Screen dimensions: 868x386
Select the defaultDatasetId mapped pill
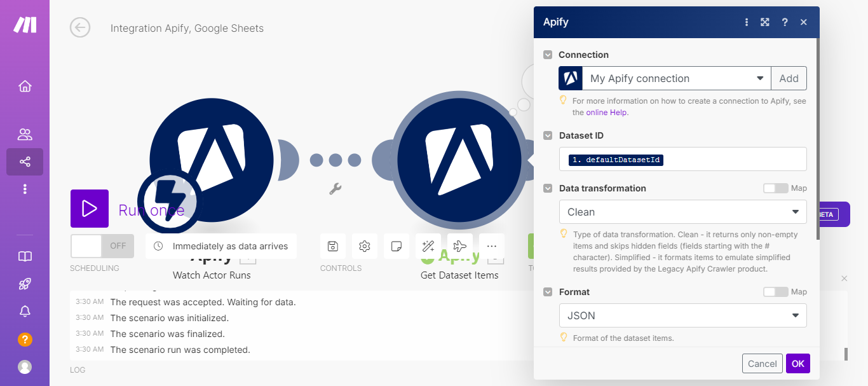(x=616, y=160)
